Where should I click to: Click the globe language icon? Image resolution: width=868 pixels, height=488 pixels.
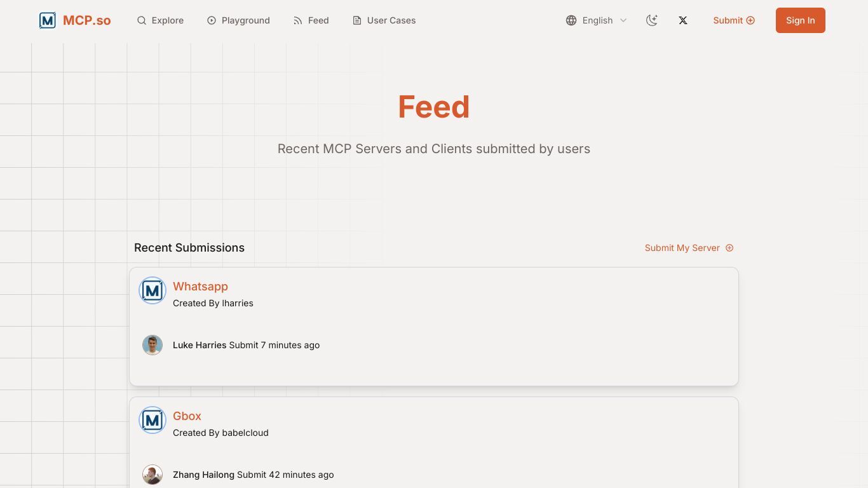571,20
